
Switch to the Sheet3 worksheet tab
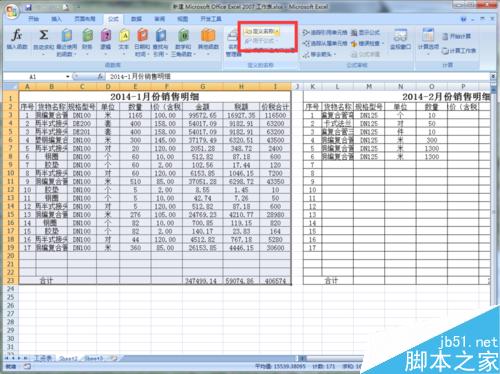point(94,358)
